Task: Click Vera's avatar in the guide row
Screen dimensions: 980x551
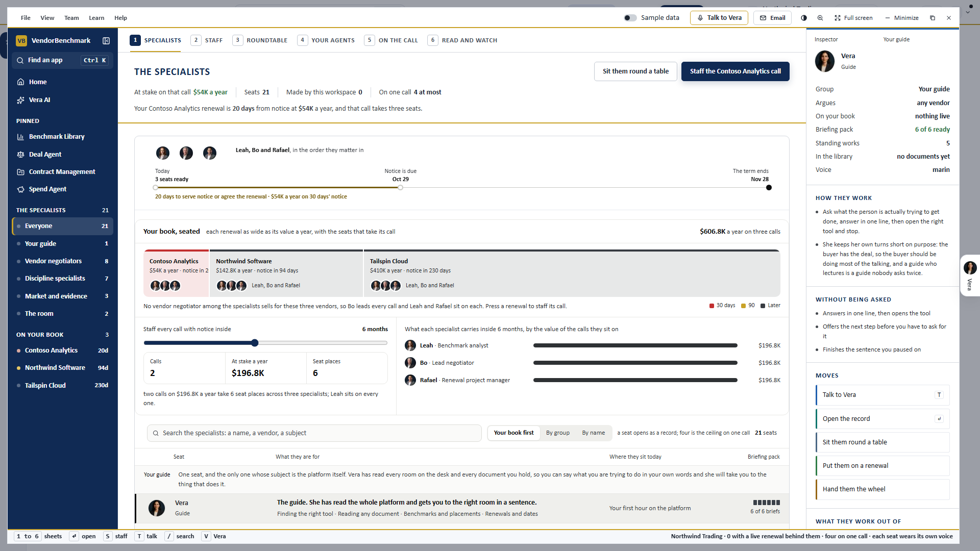Action: [157, 508]
